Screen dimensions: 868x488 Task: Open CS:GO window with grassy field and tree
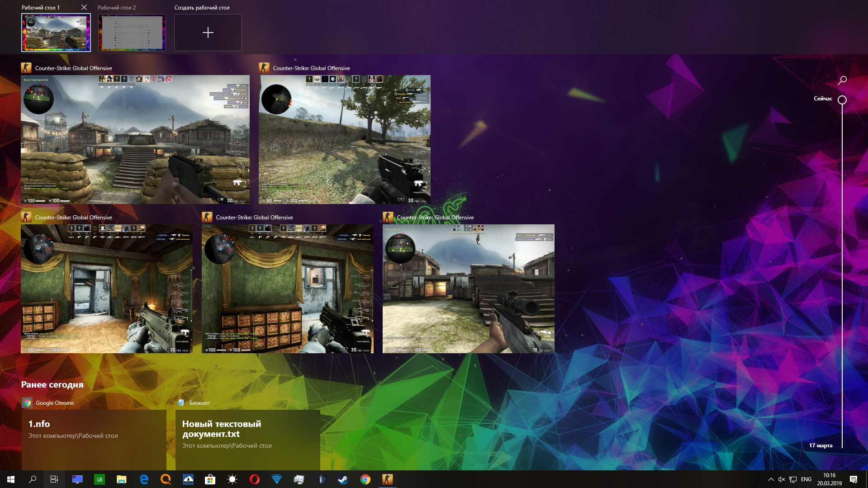pos(345,139)
